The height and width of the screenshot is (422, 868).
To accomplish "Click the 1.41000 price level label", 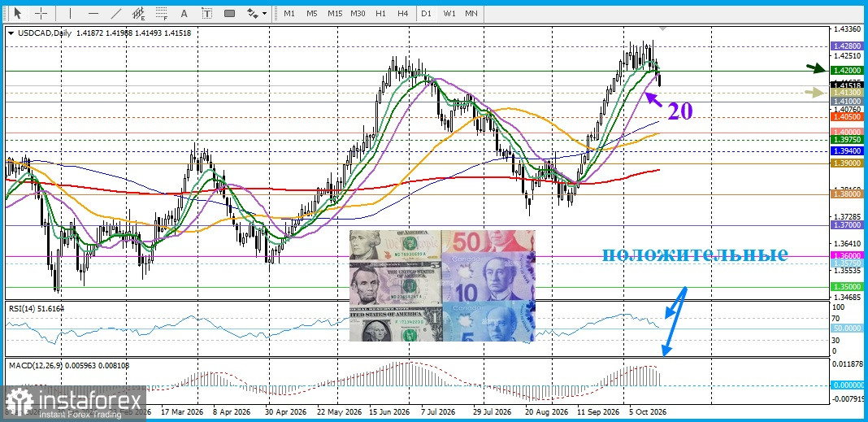I will [847, 102].
